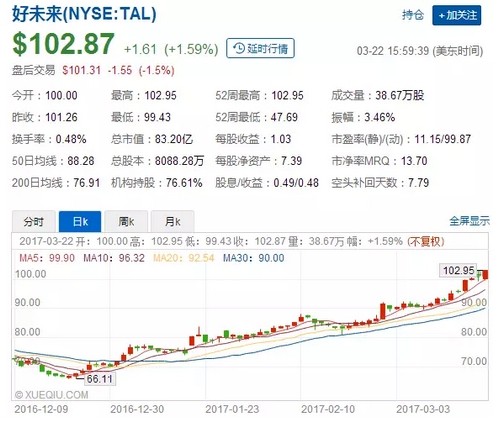Click the MA30: 90.00 legend label
Viewport: 503px width, 437px height.
click(254, 258)
